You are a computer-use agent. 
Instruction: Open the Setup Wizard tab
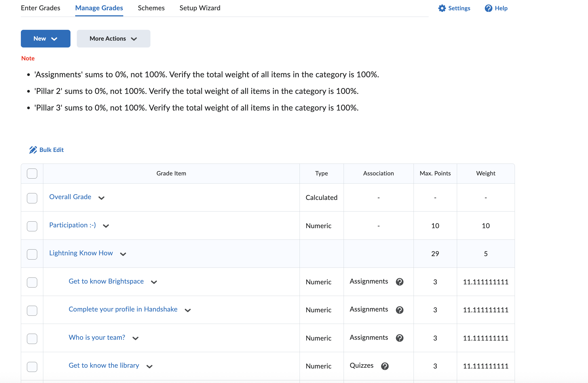point(200,8)
